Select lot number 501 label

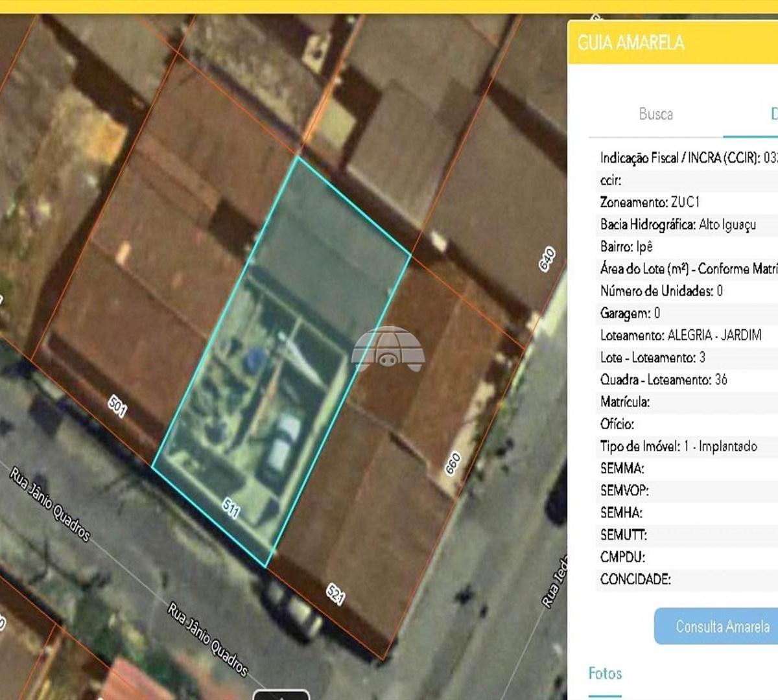(x=117, y=406)
